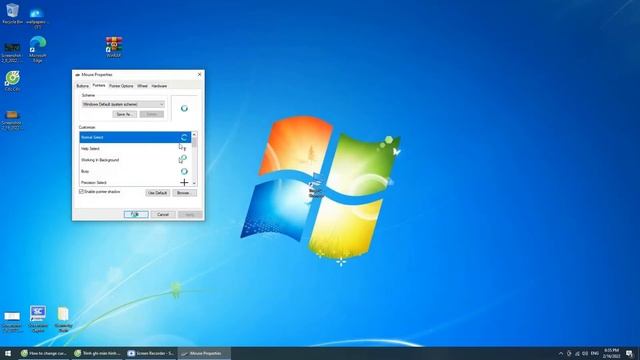Switch to the Pointers tab
Viewport: 640px width, 360px height.
click(x=99, y=86)
